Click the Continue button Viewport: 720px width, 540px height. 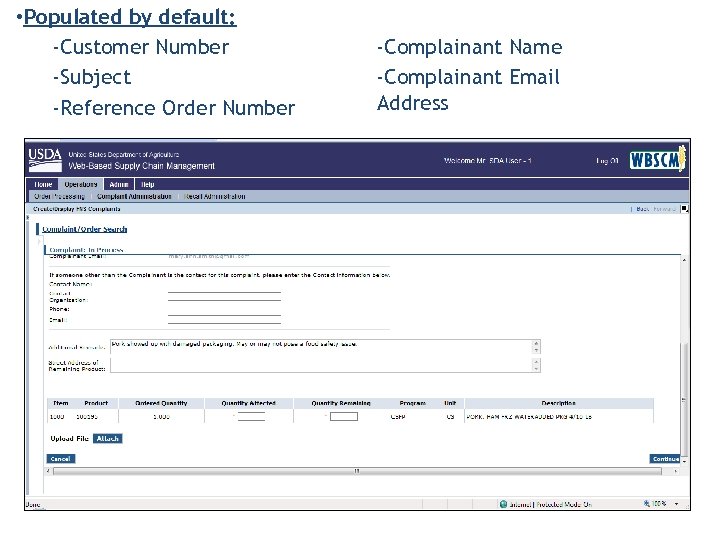(665, 459)
